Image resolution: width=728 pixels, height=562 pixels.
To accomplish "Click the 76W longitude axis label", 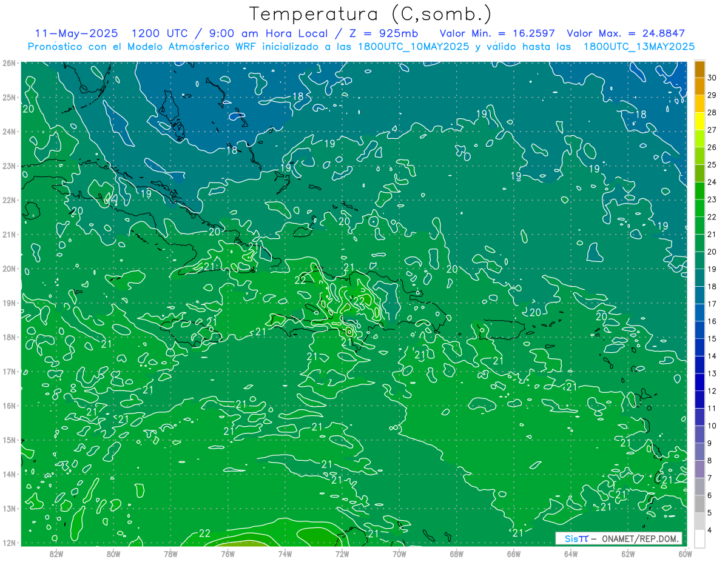I will point(227,554).
